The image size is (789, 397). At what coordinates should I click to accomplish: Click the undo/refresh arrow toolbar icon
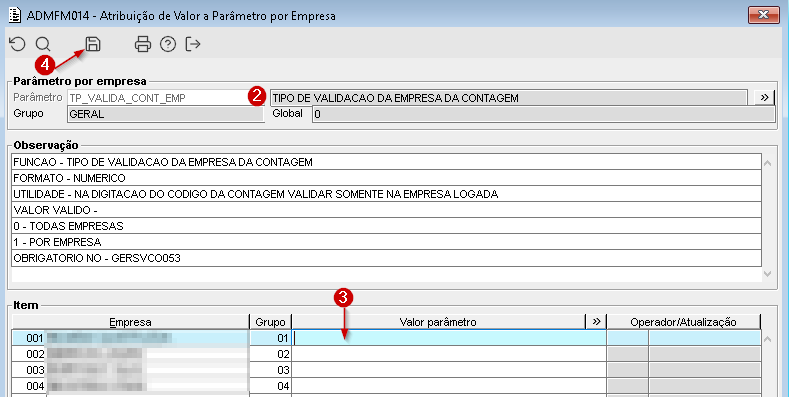(x=18, y=44)
